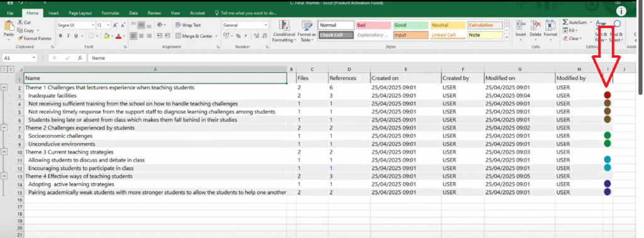Show outline level 1 rows
The height and width of the screenshot is (238, 644).
pyautogui.click(x=5, y=69)
